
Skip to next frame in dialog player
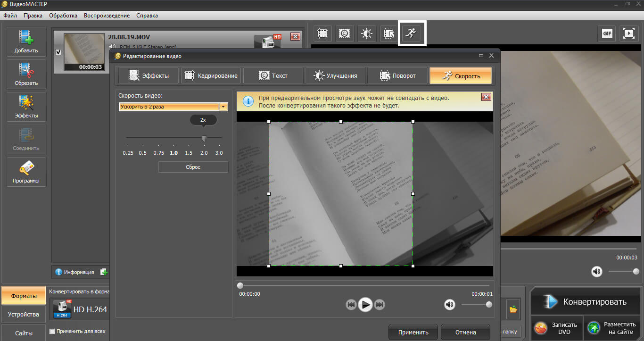click(380, 305)
